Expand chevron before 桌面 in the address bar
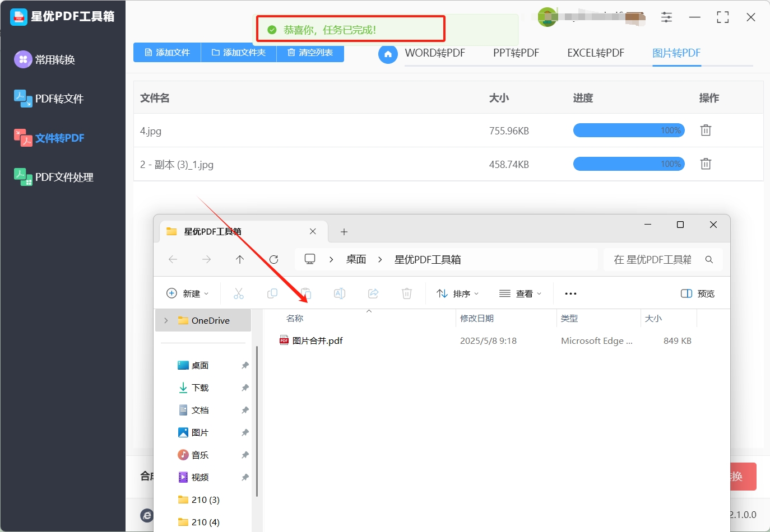The height and width of the screenshot is (532, 770). point(331,259)
